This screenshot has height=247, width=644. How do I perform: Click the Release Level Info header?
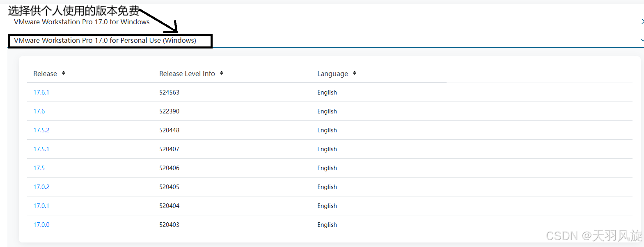187,74
